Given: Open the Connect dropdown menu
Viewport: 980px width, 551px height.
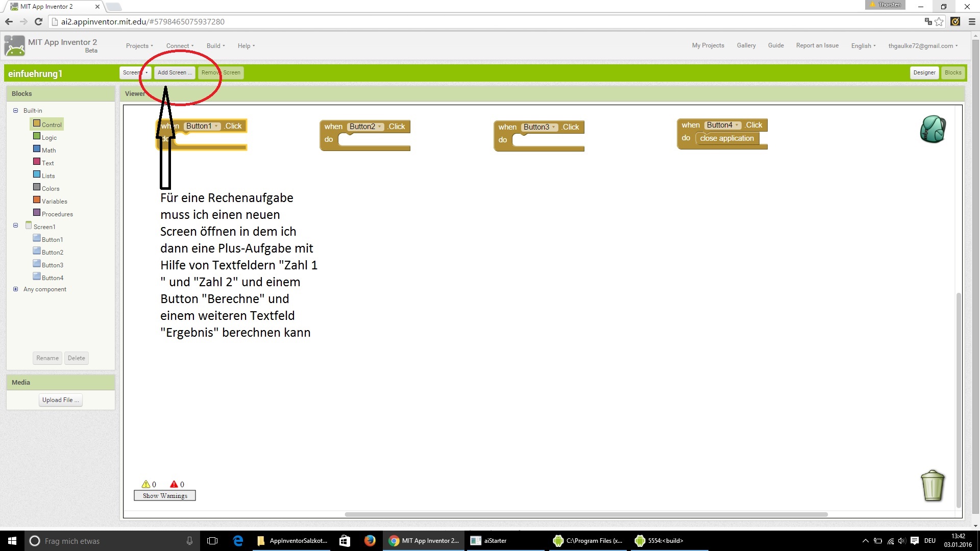Looking at the screenshot, I should coord(180,46).
